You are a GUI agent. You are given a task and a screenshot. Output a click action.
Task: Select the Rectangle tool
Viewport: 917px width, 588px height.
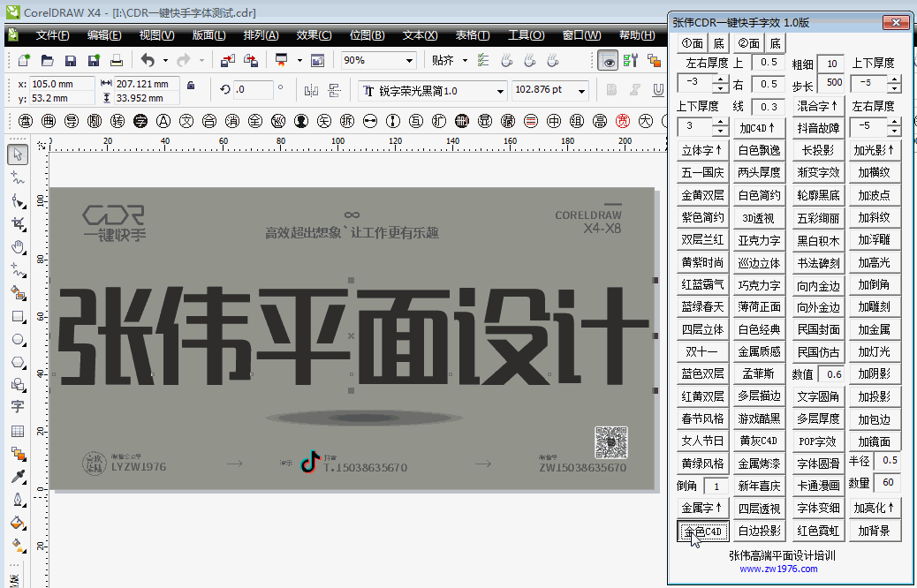tap(18, 316)
